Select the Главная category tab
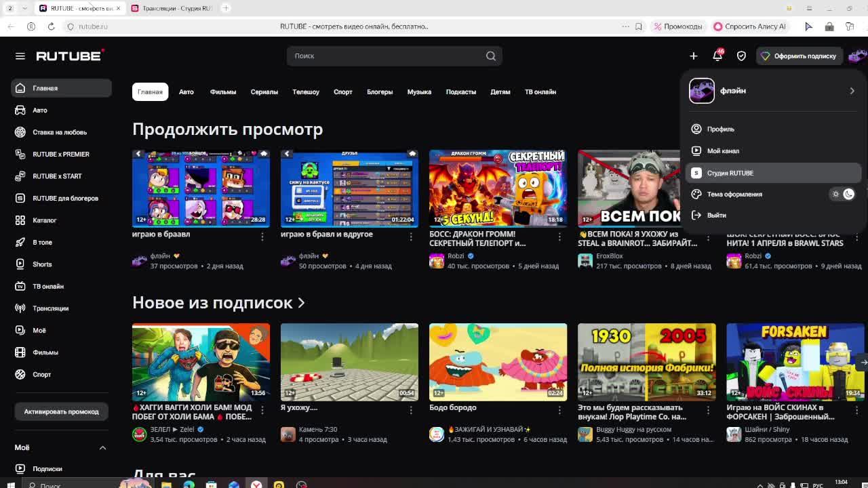The height and width of the screenshot is (488, 868). [x=150, y=91]
